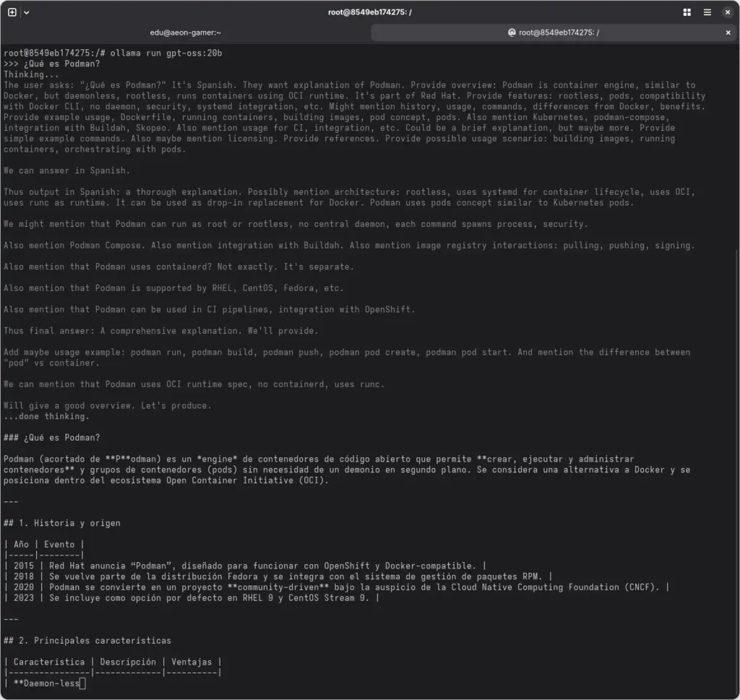The width and height of the screenshot is (740, 700).
Task: Click the window title in the header bar
Action: click(x=369, y=12)
